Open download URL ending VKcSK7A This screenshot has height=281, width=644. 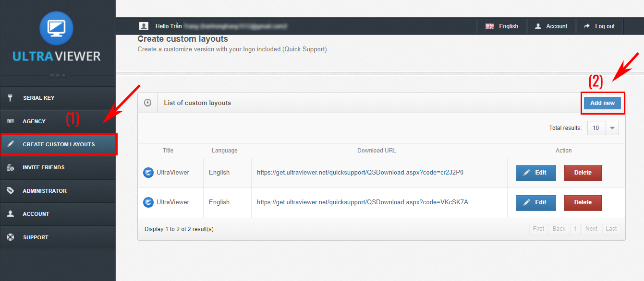pyautogui.click(x=363, y=202)
